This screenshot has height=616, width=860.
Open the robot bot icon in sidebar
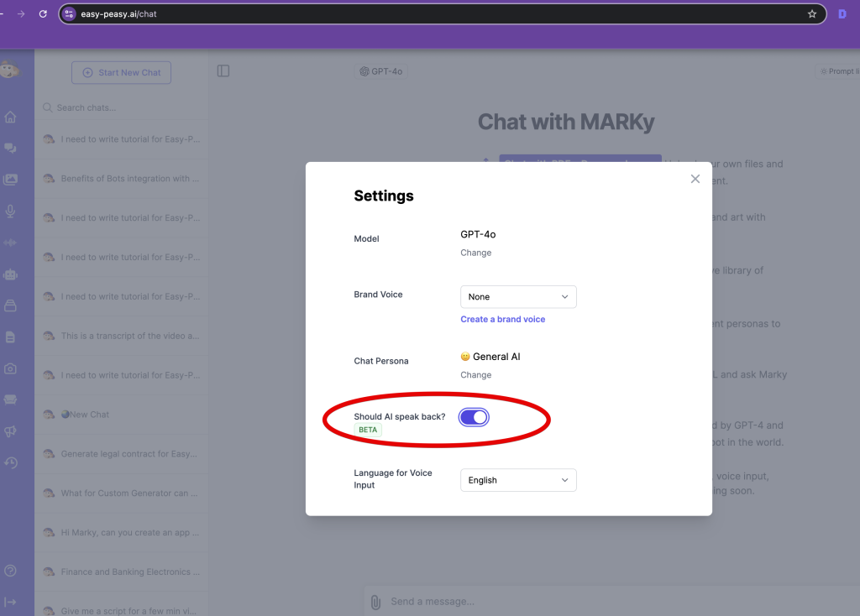tap(11, 274)
